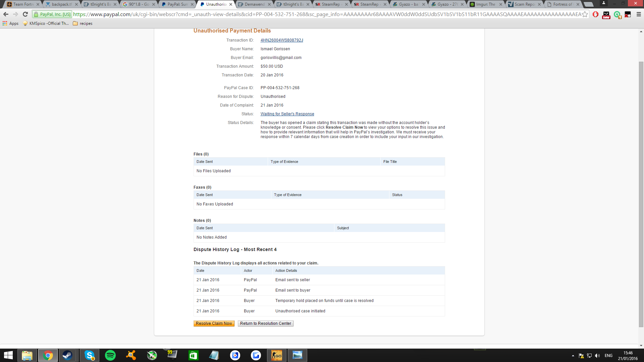Open the Chrome hamburger menu
Viewport: 644px width, 362px height.
tap(639, 14)
